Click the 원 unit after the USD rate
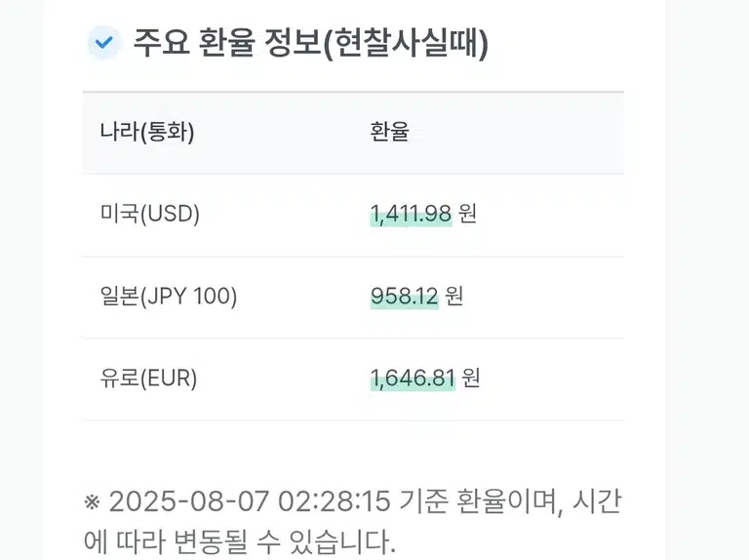Image resolution: width=749 pixels, height=560 pixels. (x=468, y=213)
